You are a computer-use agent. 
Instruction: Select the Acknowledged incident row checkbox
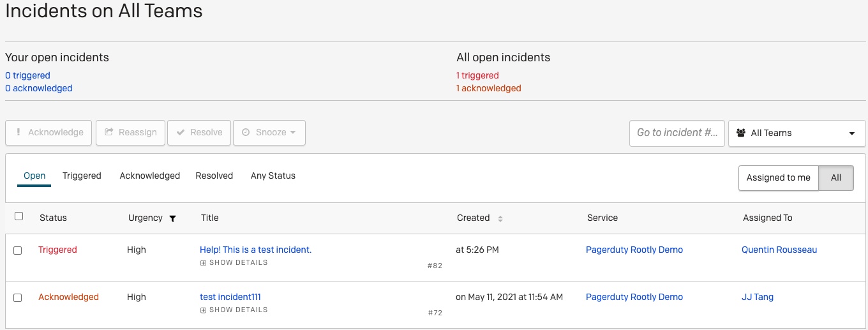[18, 298]
